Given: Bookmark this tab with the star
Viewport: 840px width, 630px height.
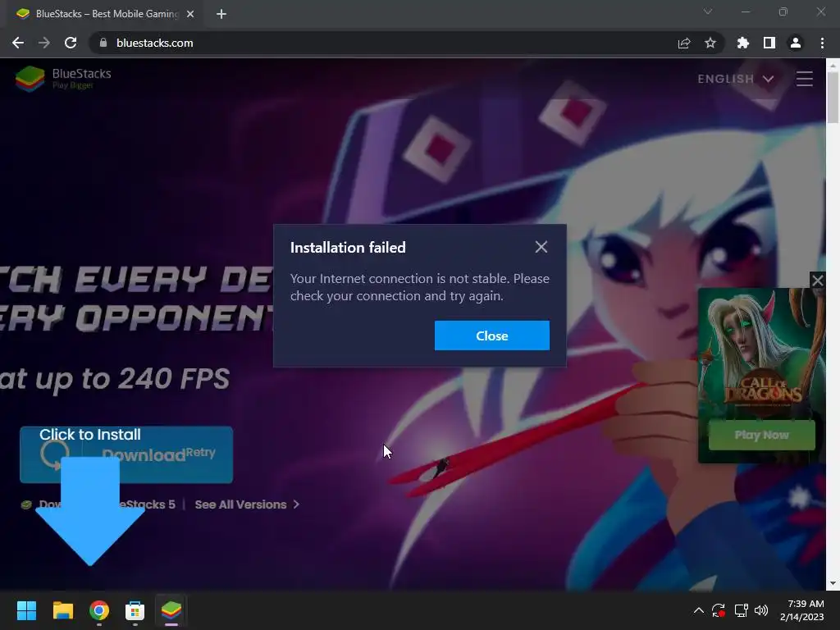Looking at the screenshot, I should [x=710, y=43].
